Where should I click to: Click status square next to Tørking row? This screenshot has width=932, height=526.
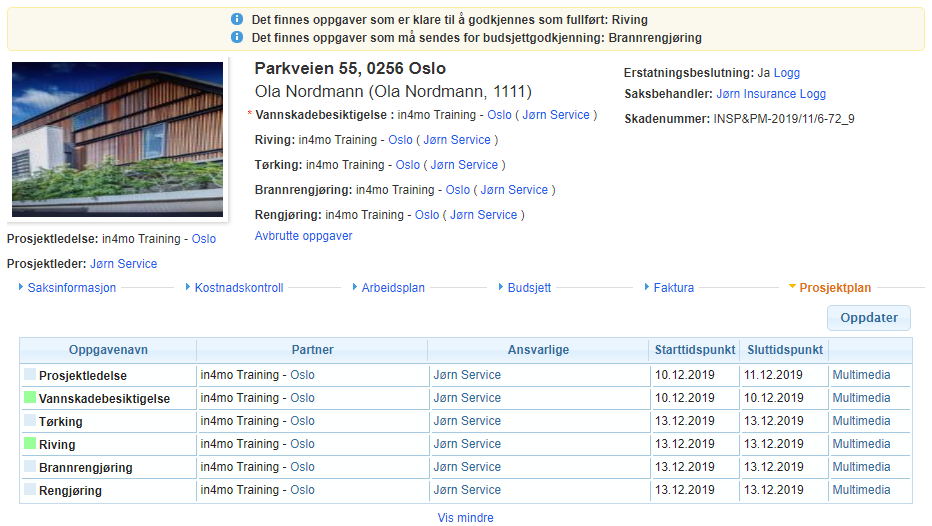(30, 421)
